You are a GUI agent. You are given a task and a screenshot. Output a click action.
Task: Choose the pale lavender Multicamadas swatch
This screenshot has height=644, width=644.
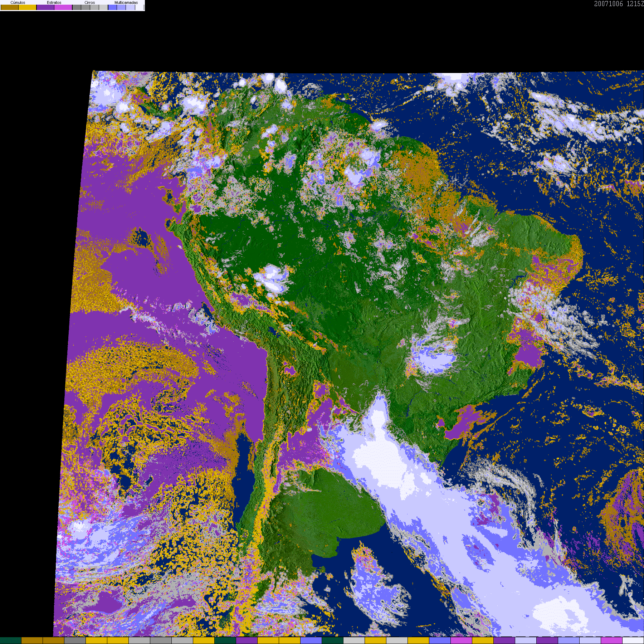(130, 7)
